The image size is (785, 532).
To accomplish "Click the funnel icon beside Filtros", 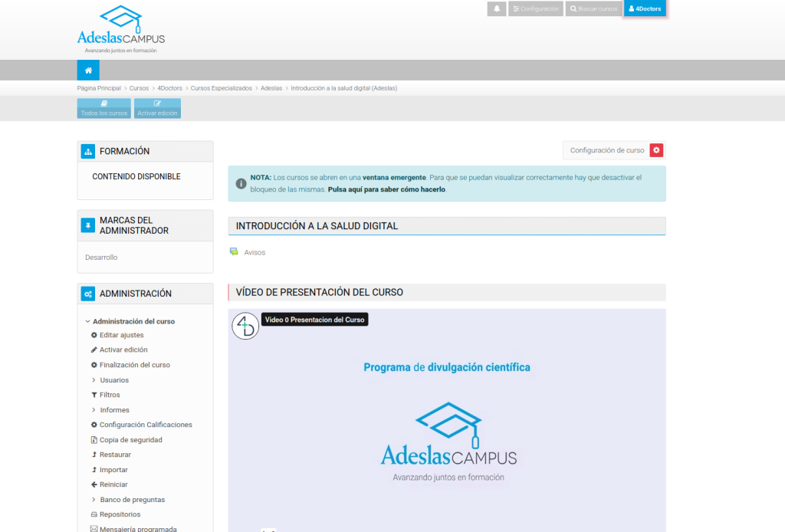I will [94, 395].
